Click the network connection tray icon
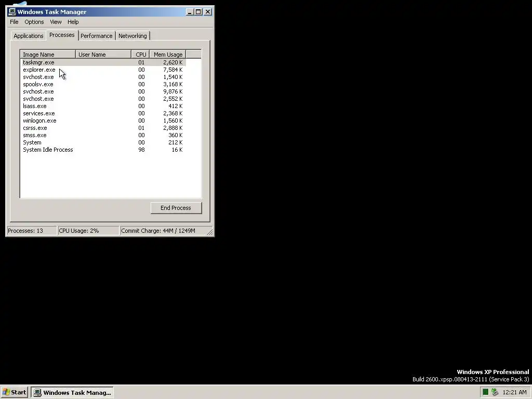Viewport: 532px width, 399px height. [x=495, y=392]
